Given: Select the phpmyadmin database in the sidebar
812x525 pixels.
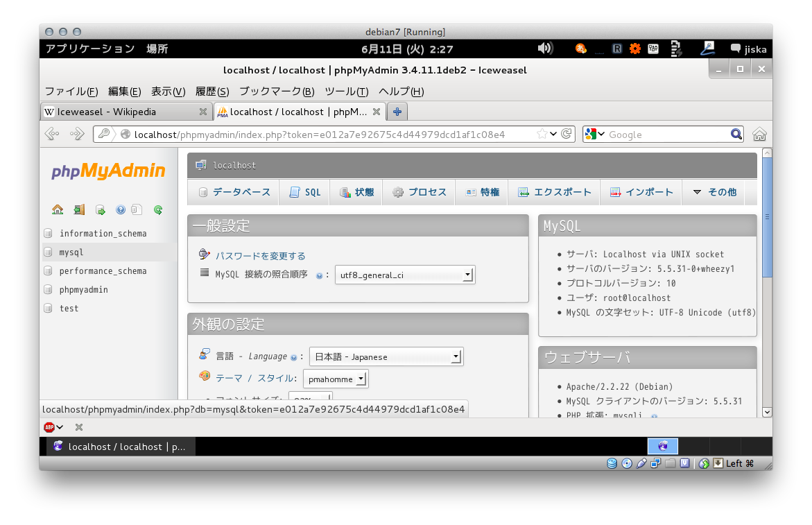Looking at the screenshot, I should click(83, 289).
